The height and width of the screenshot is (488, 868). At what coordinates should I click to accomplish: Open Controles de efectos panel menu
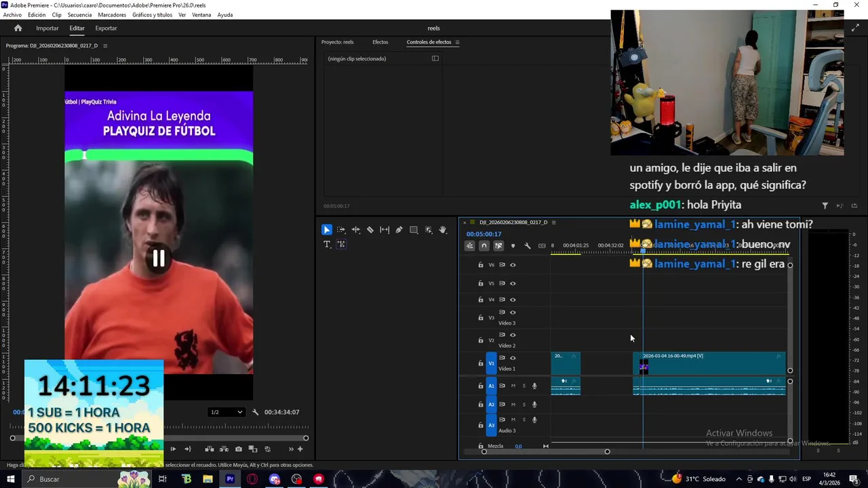[457, 42]
